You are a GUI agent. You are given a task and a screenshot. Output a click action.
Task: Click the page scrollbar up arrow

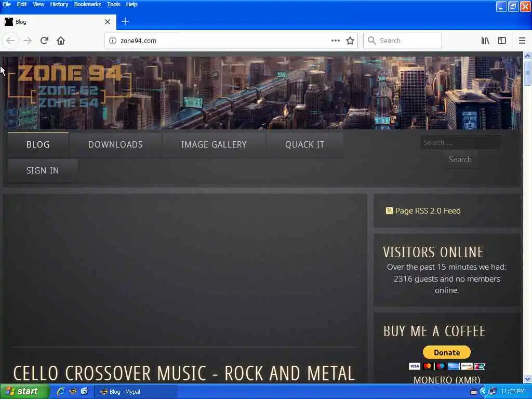click(527, 56)
